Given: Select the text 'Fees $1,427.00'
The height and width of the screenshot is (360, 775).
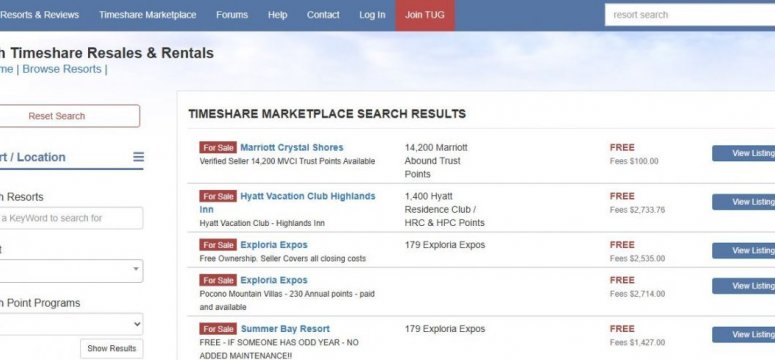Looking at the screenshot, I should (x=637, y=342).
